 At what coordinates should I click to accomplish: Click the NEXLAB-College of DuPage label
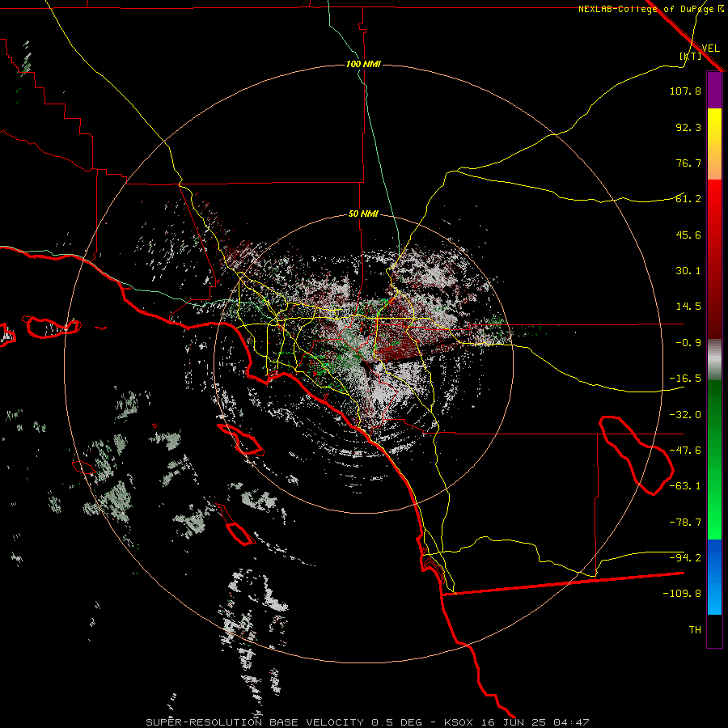(647, 9)
